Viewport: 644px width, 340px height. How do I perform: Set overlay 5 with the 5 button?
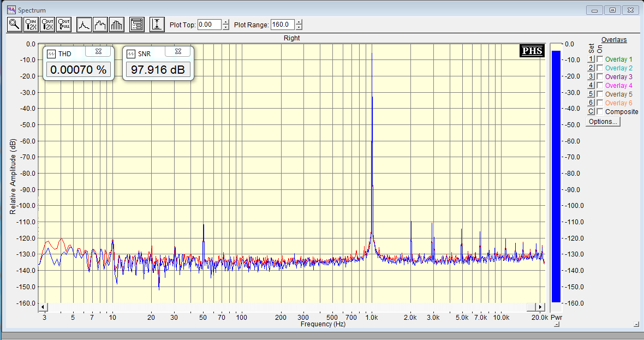591,94
